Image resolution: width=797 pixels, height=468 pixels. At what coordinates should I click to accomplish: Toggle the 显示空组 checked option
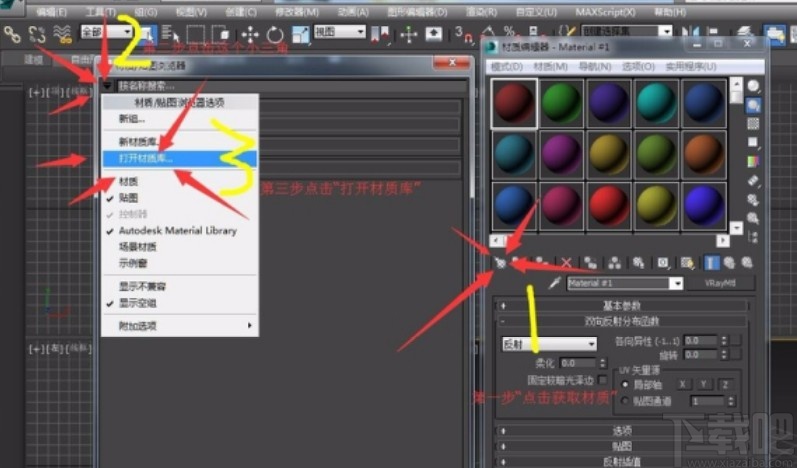point(137,303)
